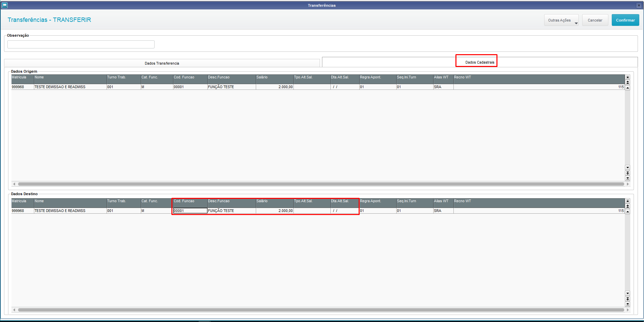644x322 pixels.
Task: Click the Cancelar button
Action: click(595, 20)
